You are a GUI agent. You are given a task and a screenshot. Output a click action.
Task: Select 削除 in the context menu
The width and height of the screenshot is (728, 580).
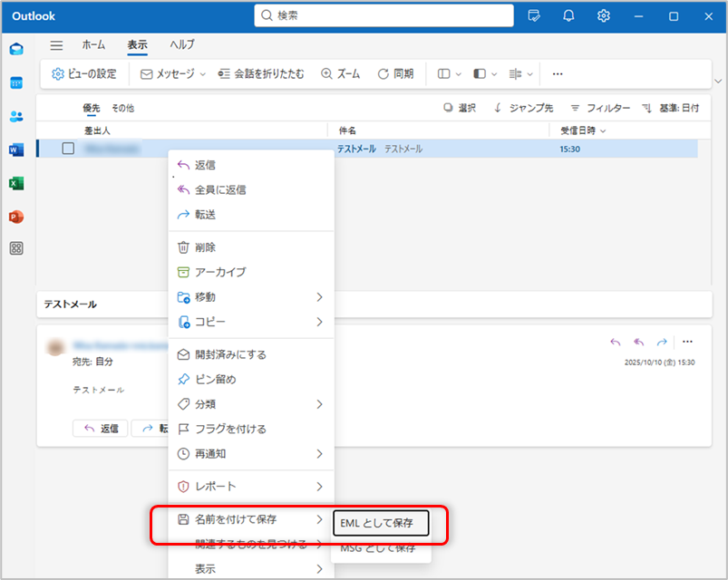pos(205,247)
